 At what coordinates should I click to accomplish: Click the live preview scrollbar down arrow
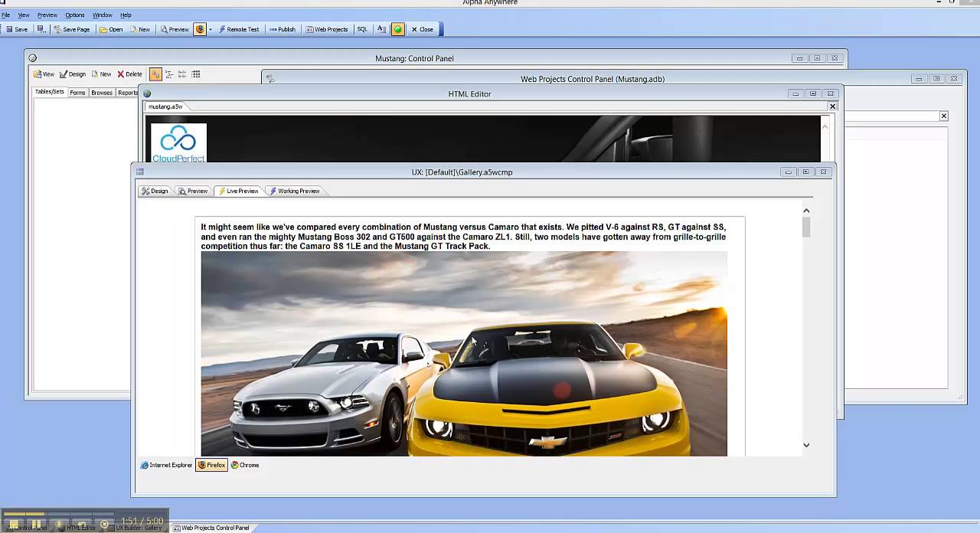[x=806, y=445]
